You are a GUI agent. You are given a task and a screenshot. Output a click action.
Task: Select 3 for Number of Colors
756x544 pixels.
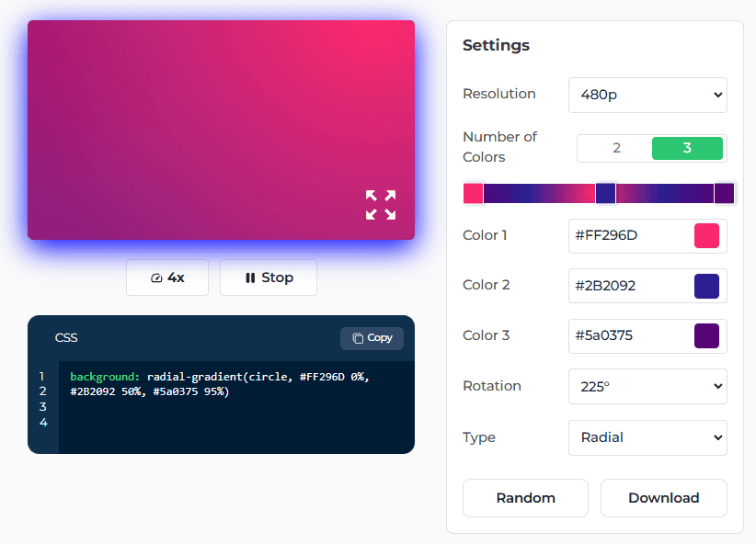tap(688, 148)
